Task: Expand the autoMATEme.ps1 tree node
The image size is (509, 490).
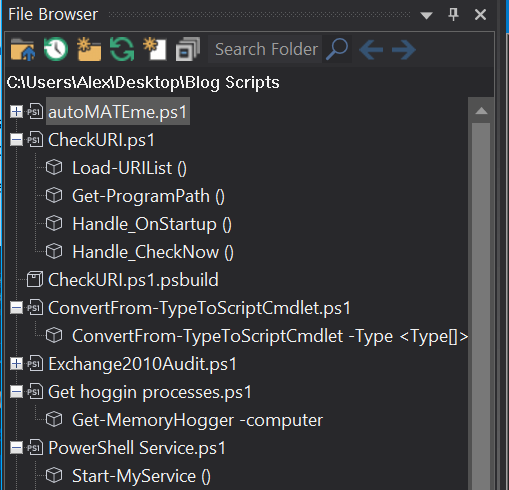Action: [16, 112]
